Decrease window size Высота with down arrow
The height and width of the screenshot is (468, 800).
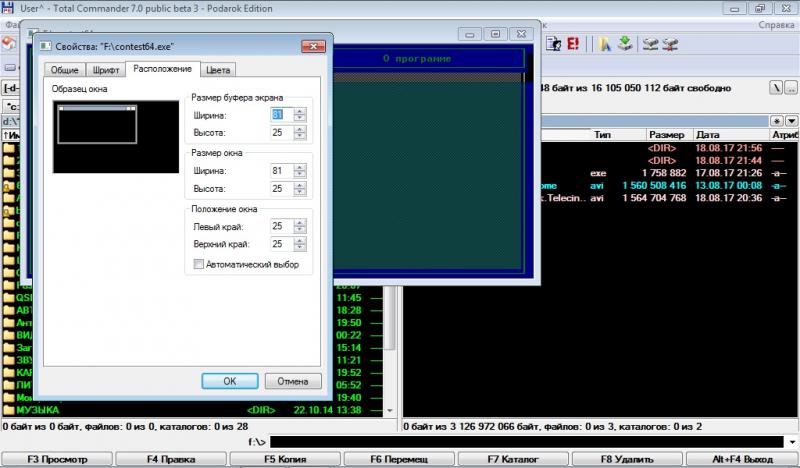pos(299,192)
